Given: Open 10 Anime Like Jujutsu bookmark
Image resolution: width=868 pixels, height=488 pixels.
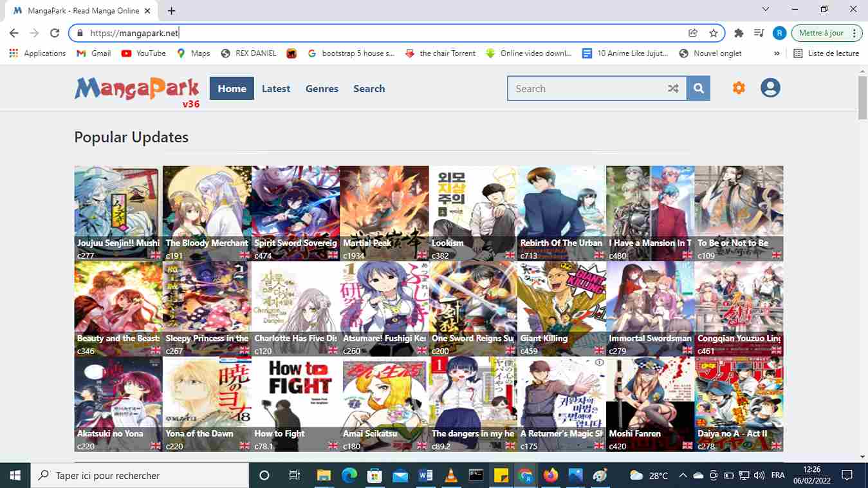Looking at the screenshot, I should [x=625, y=53].
